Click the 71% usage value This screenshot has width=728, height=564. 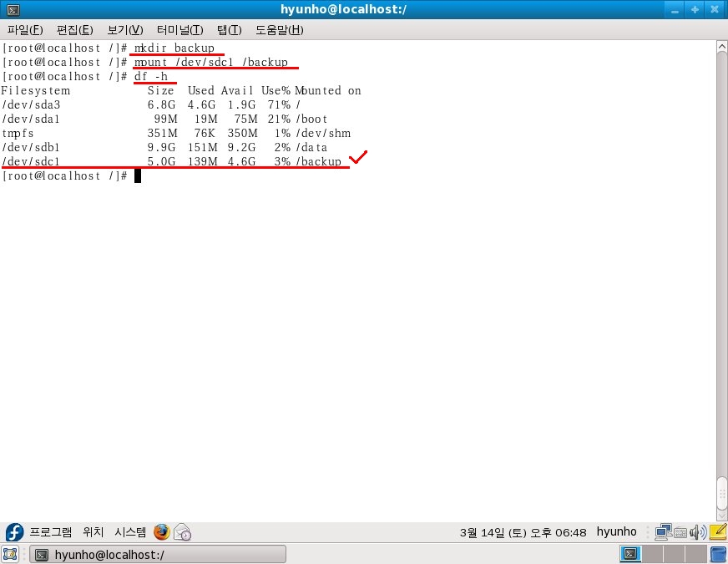click(x=279, y=104)
